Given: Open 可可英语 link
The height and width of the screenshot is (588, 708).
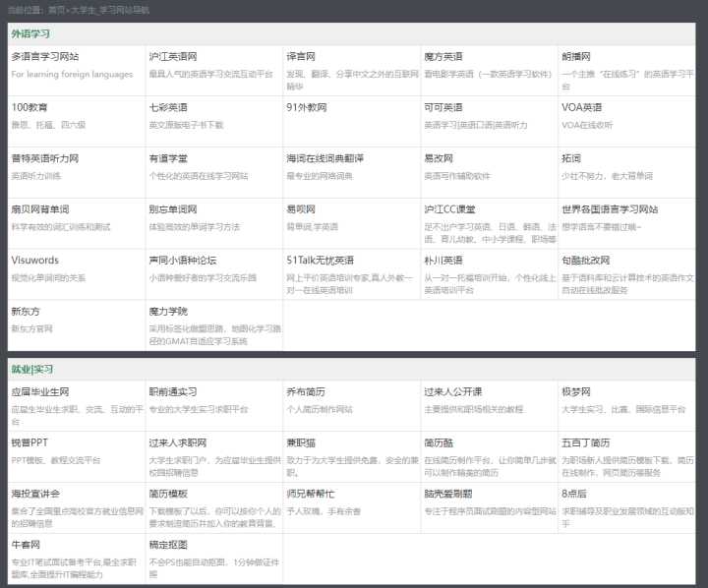Looking at the screenshot, I should point(443,107).
